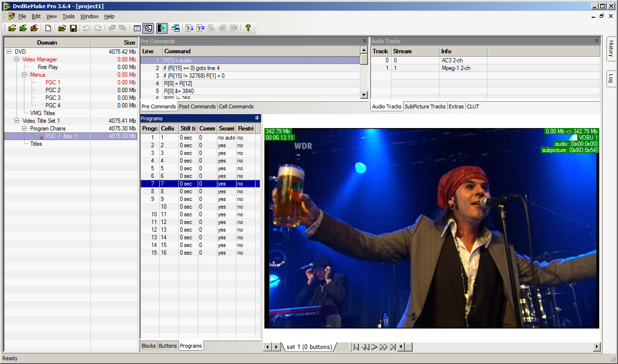Collapse the Video Manager tree node
Image resolution: width=618 pixels, height=364 pixels.
click(17, 59)
